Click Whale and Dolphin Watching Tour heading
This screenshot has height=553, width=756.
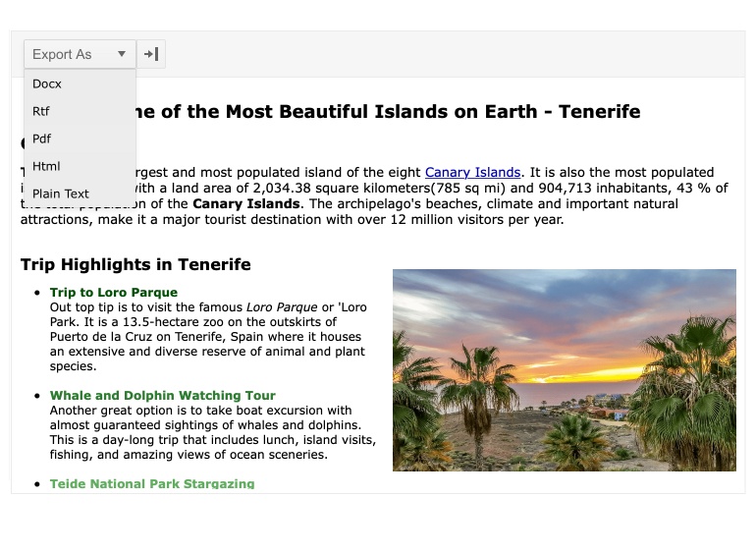point(163,396)
